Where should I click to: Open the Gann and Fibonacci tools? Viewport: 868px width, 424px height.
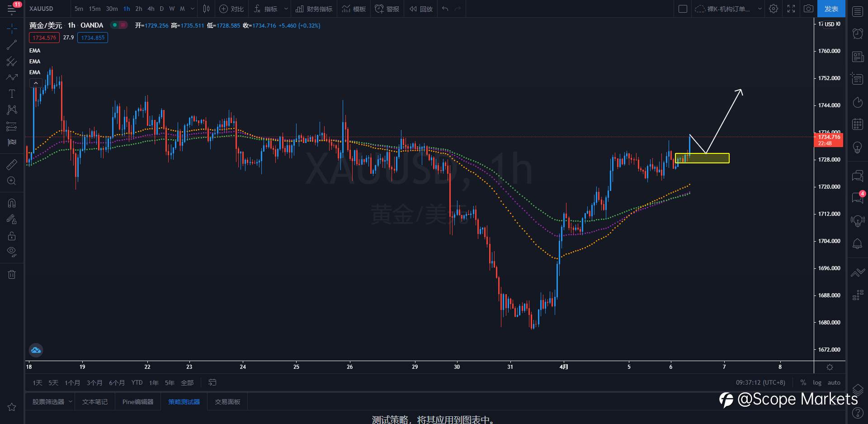(x=12, y=61)
